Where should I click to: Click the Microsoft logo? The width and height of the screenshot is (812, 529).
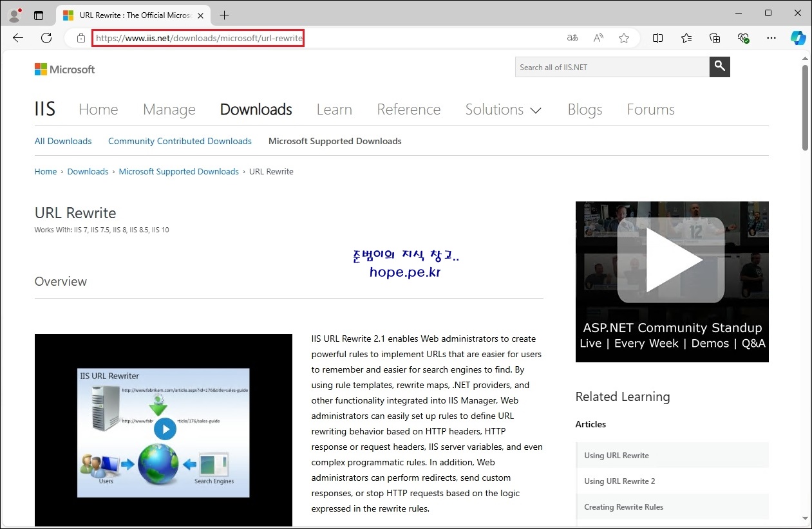(x=64, y=69)
